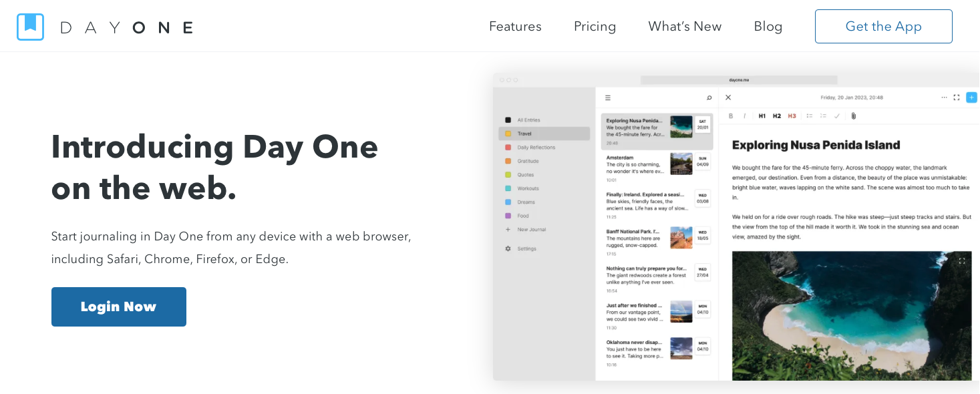Open the Amsterdam entry thumbnail
980x394 pixels.
(x=681, y=164)
